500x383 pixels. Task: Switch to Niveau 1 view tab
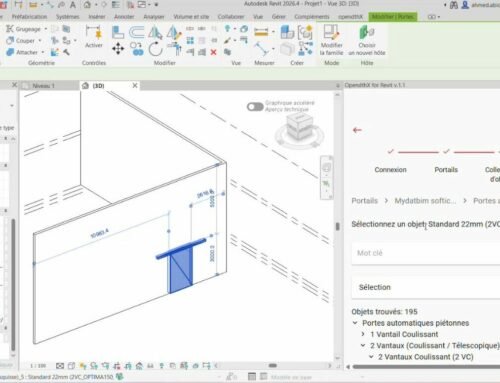43,86
